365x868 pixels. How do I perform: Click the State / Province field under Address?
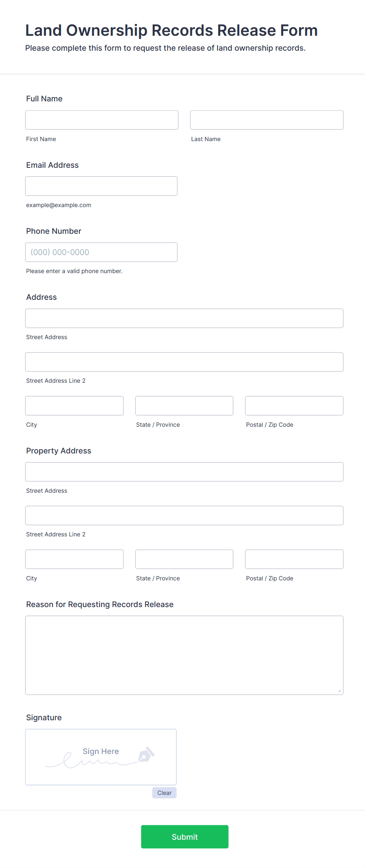(184, 406)
